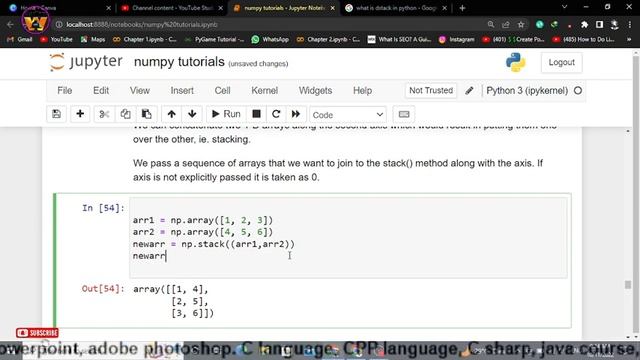Open the Help menu
This screenshot has height=360, width=640.
coord(362,91)
